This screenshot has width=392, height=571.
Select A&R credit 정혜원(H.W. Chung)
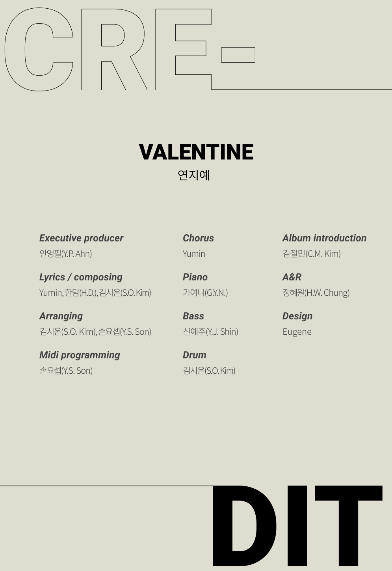coord(316,293)
